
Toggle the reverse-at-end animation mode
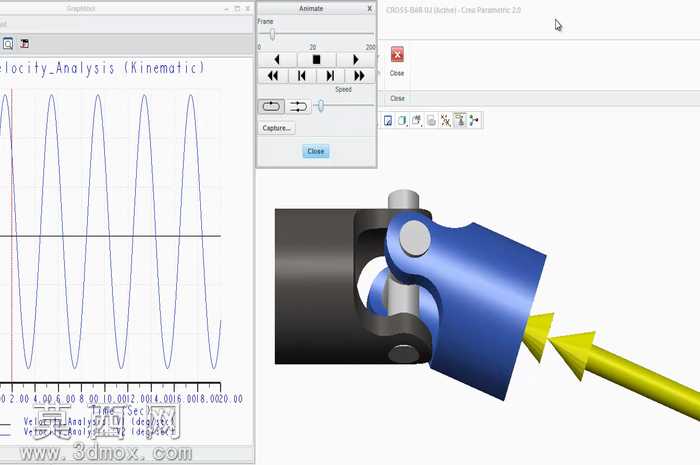pyautogui.click(x=298, y=107)
